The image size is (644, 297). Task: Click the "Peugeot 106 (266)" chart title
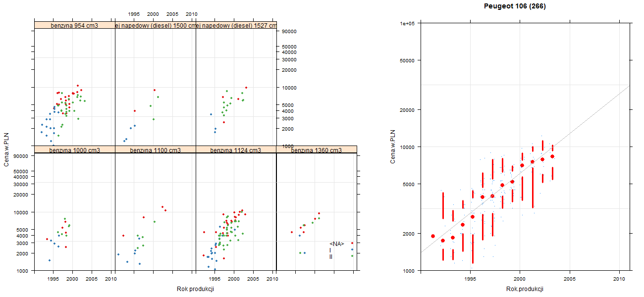point(515,6)
